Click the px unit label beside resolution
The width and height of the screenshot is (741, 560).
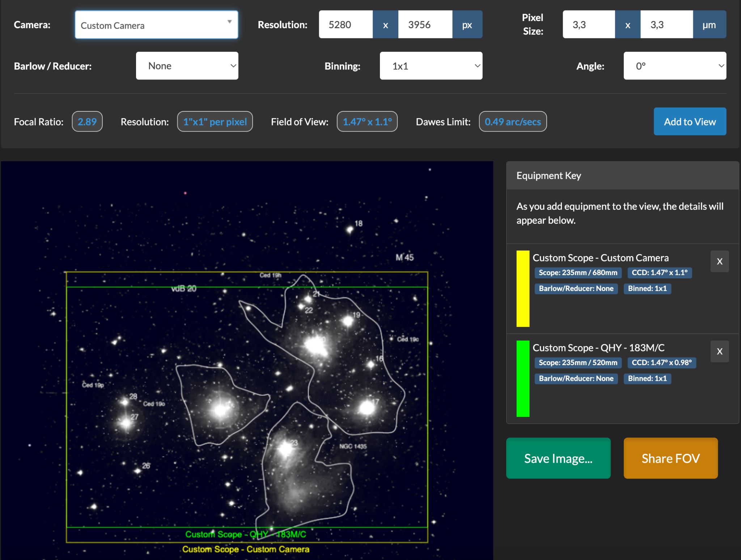point(467,25)
